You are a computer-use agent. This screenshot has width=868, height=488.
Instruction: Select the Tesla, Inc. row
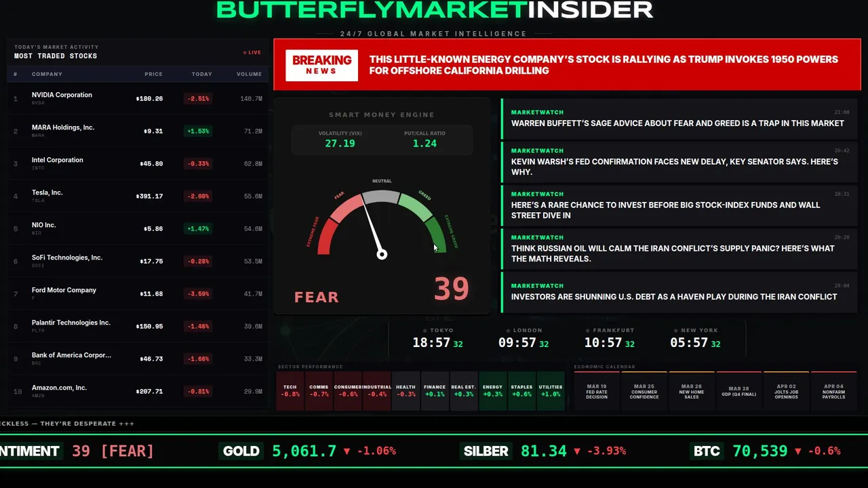coord(138,196)
